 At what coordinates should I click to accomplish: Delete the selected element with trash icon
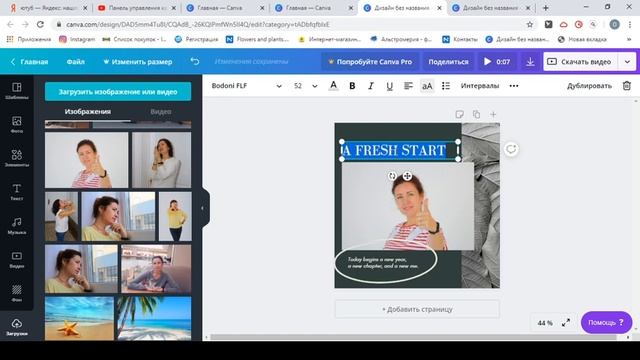627,86
